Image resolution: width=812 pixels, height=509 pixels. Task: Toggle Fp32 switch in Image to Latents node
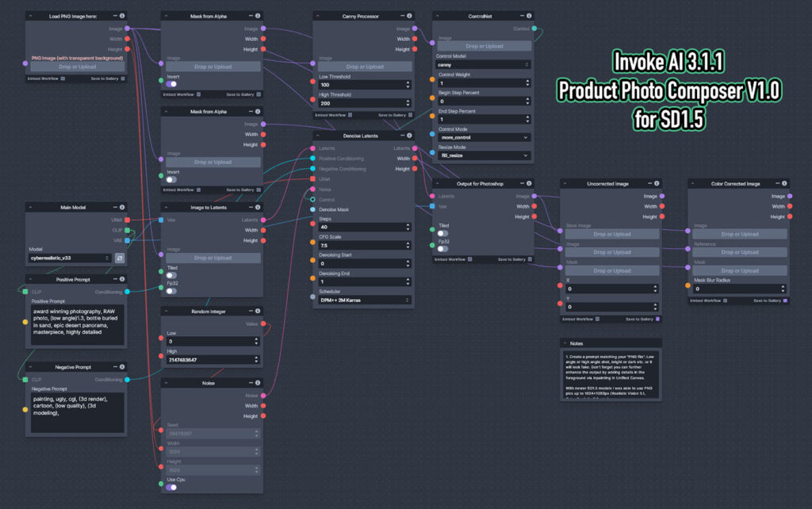pos(171,291)
